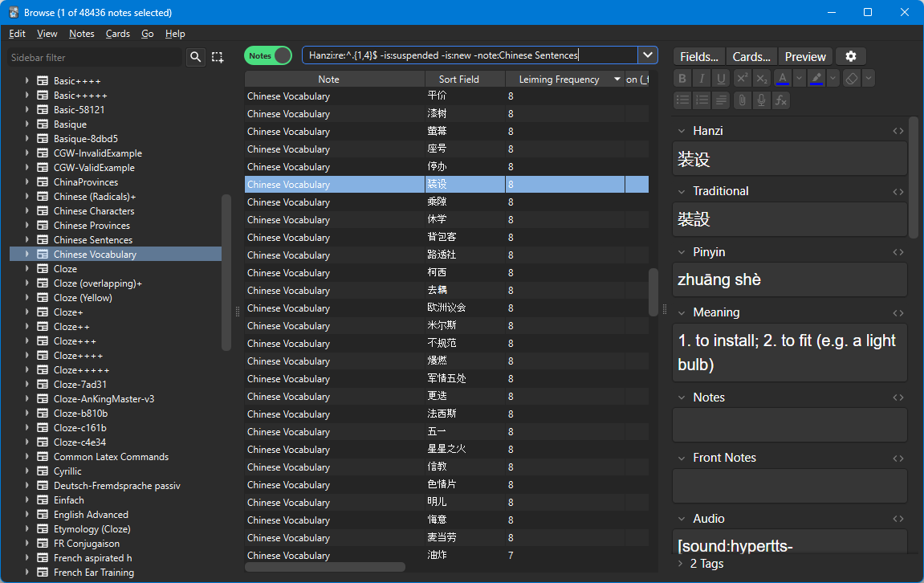This screenshot has height=583, width=924.
Task: Toggle HTML editor for Meaning field
Action: 898,313
